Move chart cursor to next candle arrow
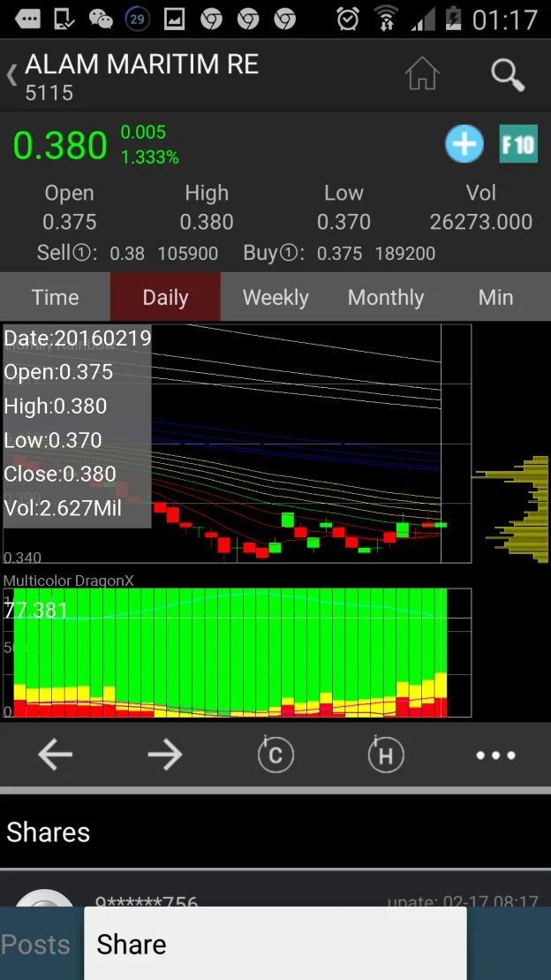551x980 pixels. click(x=165, y=755)
